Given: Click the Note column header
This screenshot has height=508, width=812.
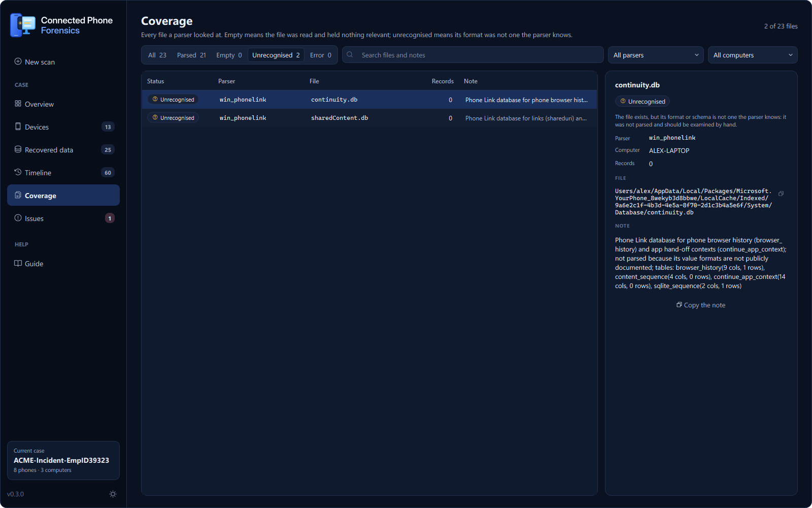Looking at the screenshot, I should click(x=470, y=81).
